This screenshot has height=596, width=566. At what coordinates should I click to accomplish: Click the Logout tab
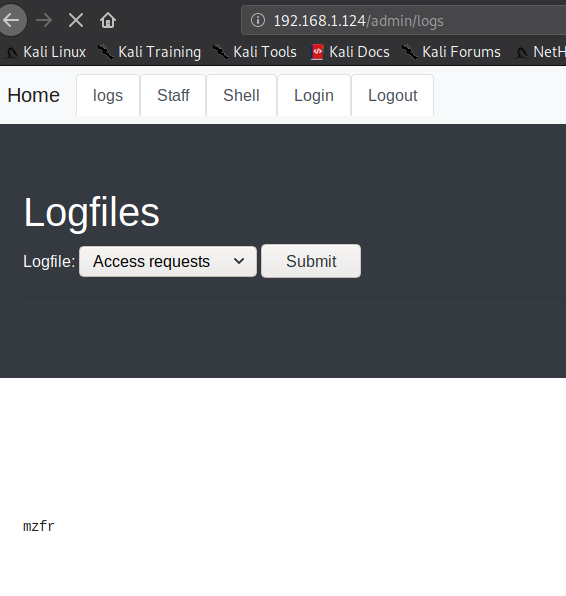[393, 95]
